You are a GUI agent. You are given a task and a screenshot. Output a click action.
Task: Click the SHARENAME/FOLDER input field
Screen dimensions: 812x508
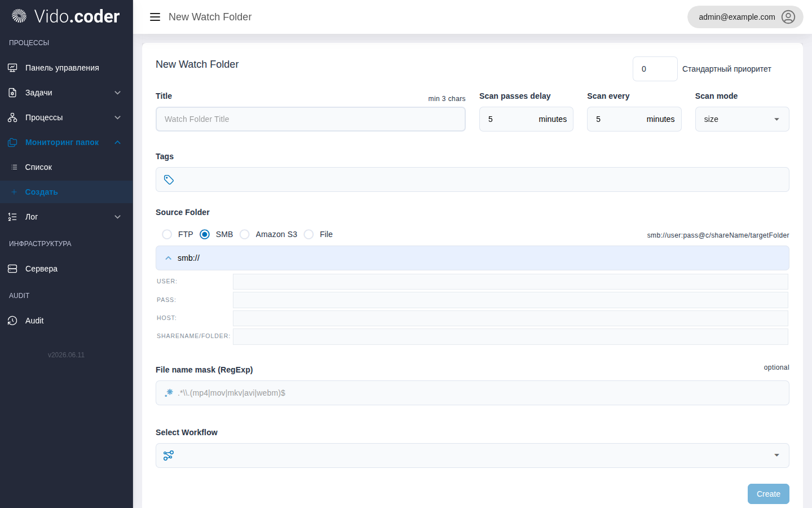[x=510, y=336]
